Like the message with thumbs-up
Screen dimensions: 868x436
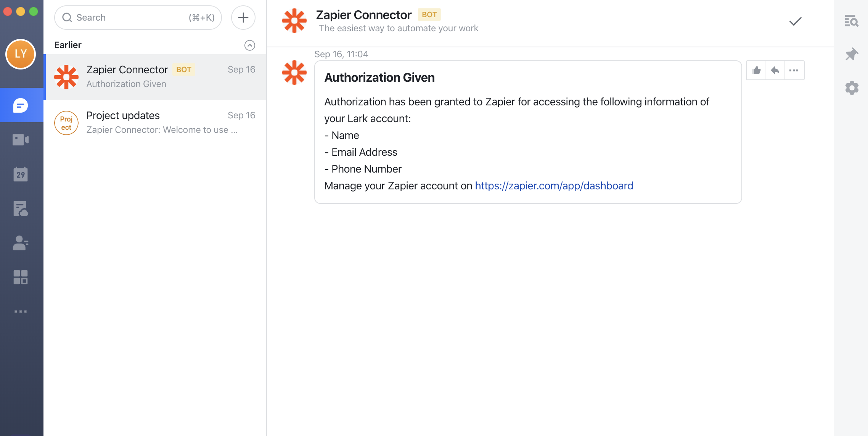(756, 70)
